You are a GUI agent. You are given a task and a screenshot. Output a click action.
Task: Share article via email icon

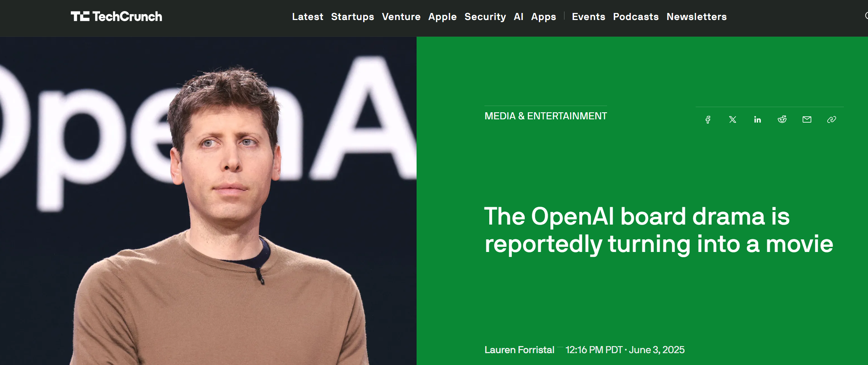(807, 119)
